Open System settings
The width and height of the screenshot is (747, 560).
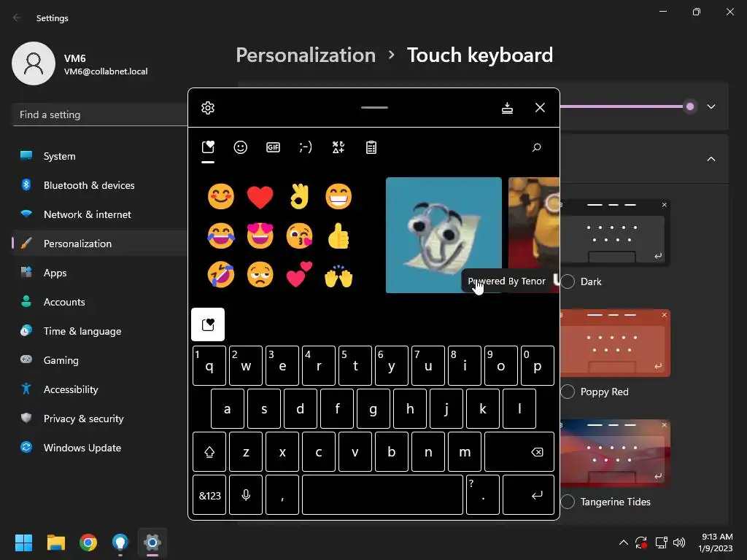point(100,156)
